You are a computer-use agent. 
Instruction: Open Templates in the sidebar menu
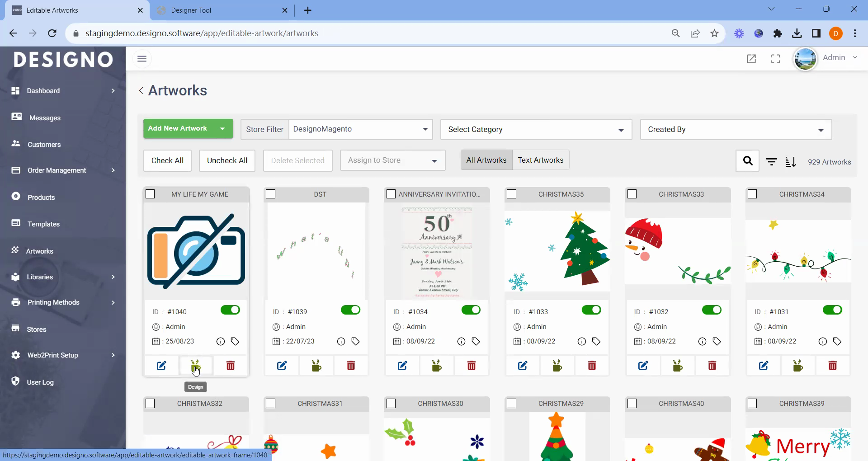pyautogui.click(x=43, y=224)
